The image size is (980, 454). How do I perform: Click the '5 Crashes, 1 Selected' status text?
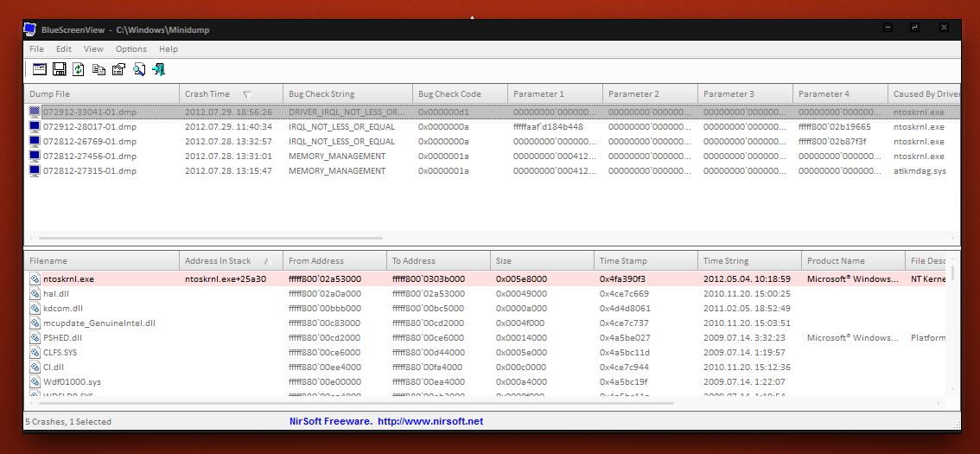pyautogui.click(x=68, y=421)
